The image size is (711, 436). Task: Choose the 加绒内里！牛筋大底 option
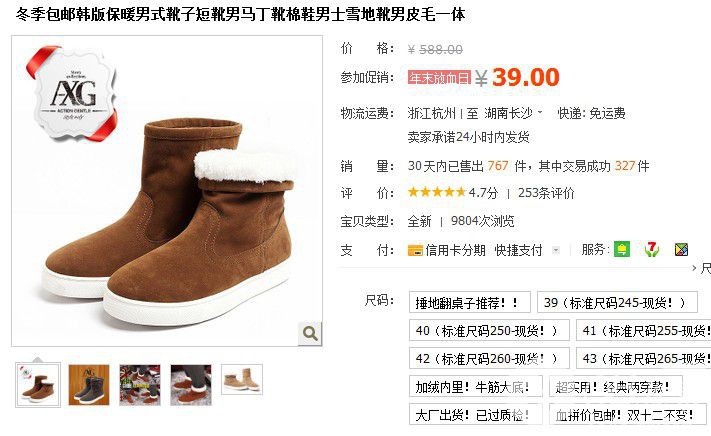coord(476,387)
